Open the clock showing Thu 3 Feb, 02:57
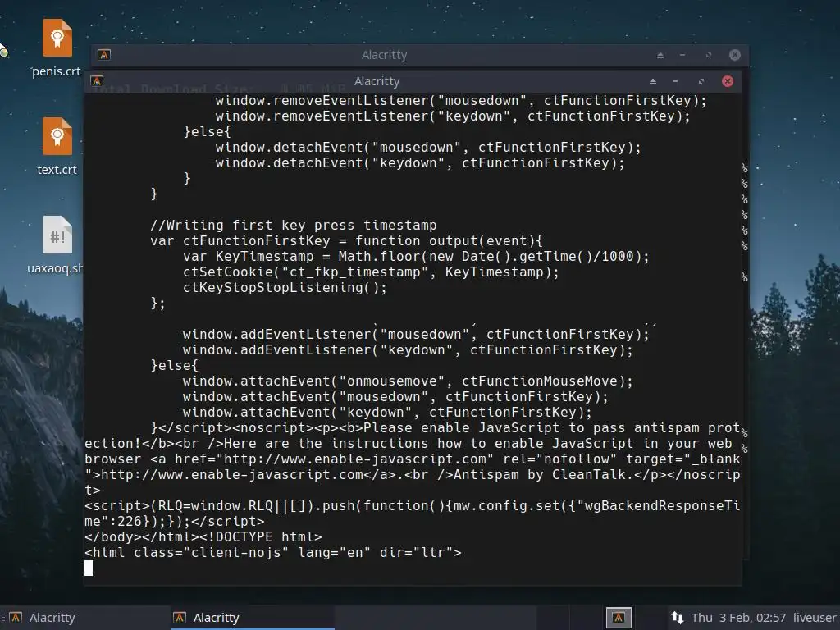 click(738, 618)
